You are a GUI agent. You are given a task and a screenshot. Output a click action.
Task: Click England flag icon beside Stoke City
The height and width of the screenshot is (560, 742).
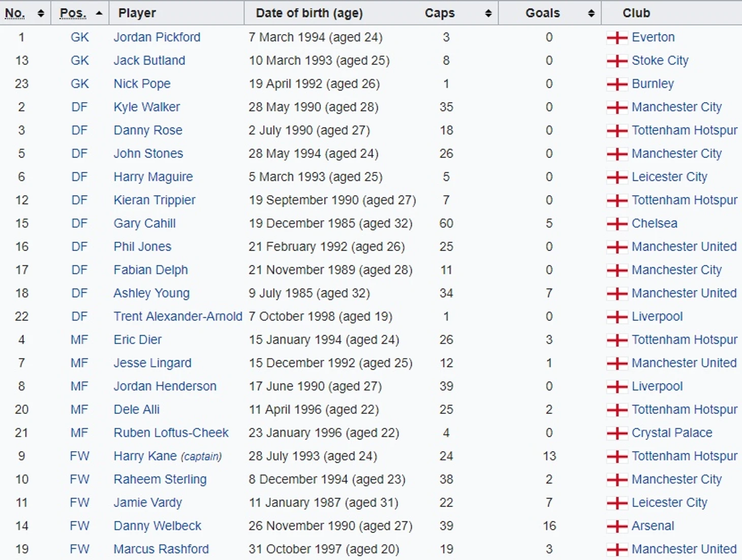[x=617, y=61]
